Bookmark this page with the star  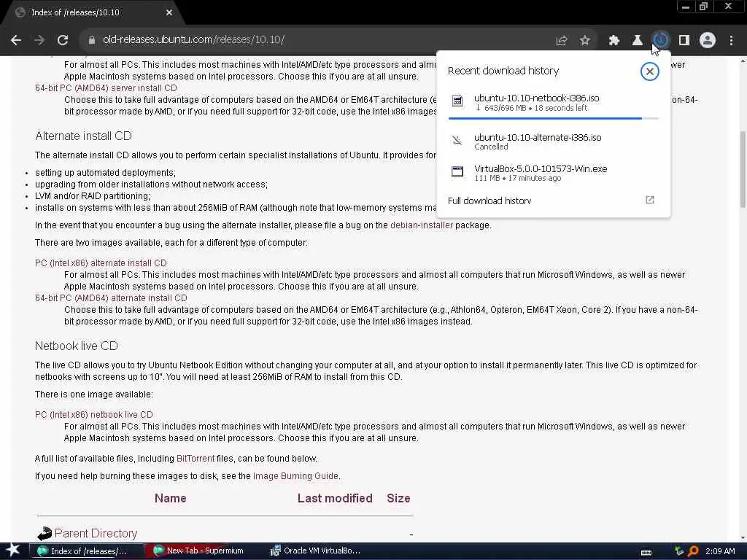[x=585, y=41]
